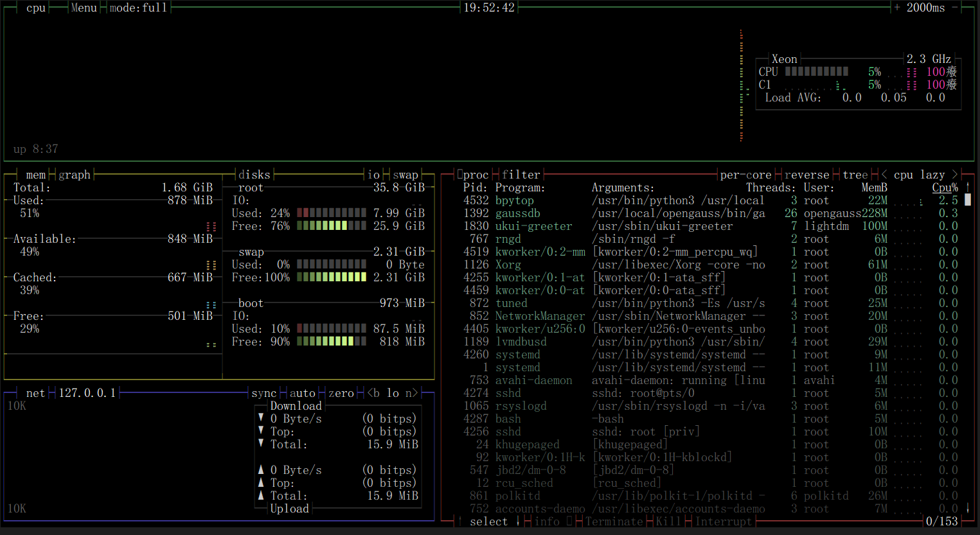Toggle io mode for disks

coord(373,175)
